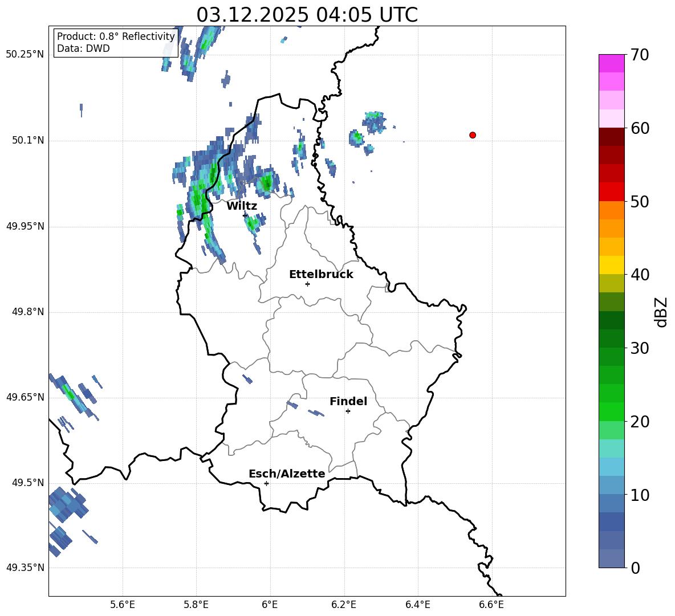The image size is (675, 616).
Task: Click the colorbar tick label 0
Action: (x=636, y=568)
